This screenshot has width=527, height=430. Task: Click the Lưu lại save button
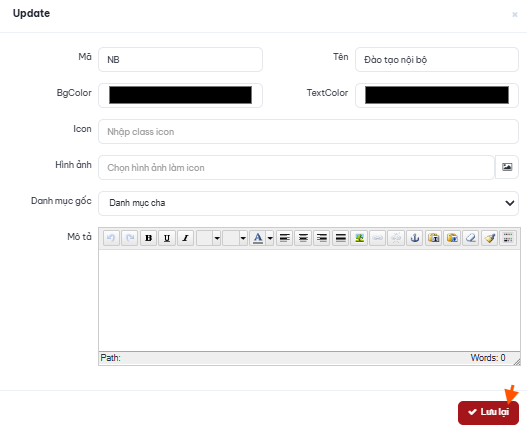[x=488, y=412]
